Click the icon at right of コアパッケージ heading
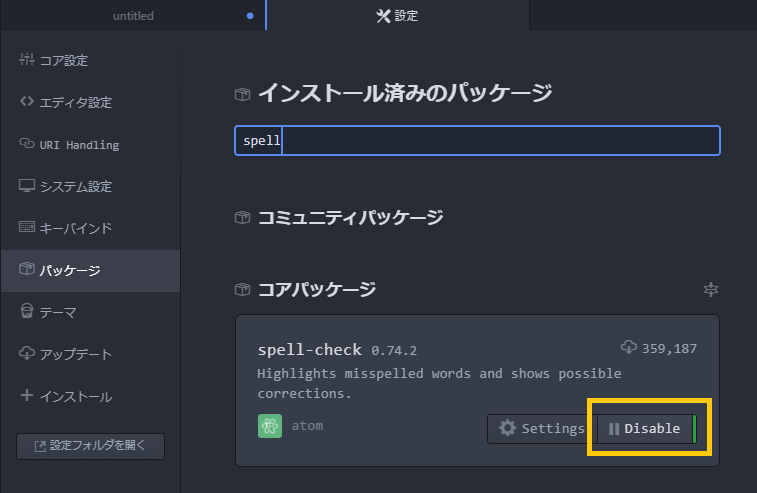Image resolution: width=757 pixels, height=493 pixels. [x=711, y=289]
